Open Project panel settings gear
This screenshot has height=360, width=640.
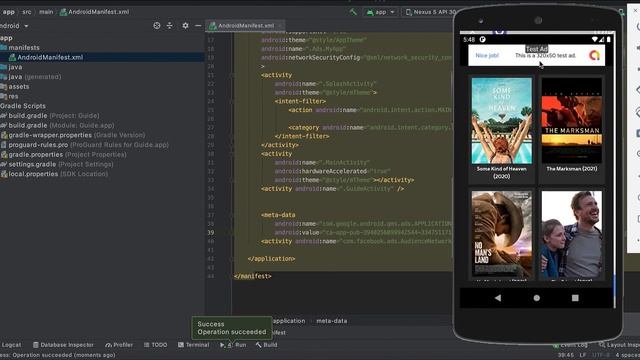(x=185, y=25)
